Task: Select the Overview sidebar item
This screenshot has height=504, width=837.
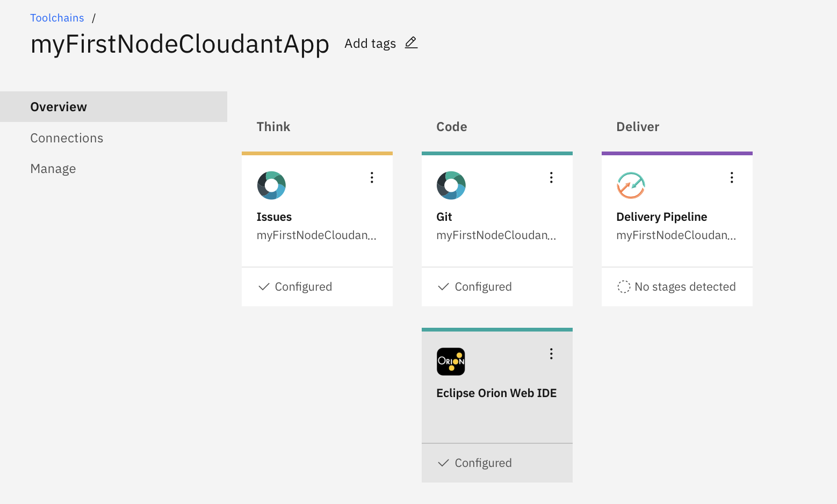Action: (x=113, y=106)
